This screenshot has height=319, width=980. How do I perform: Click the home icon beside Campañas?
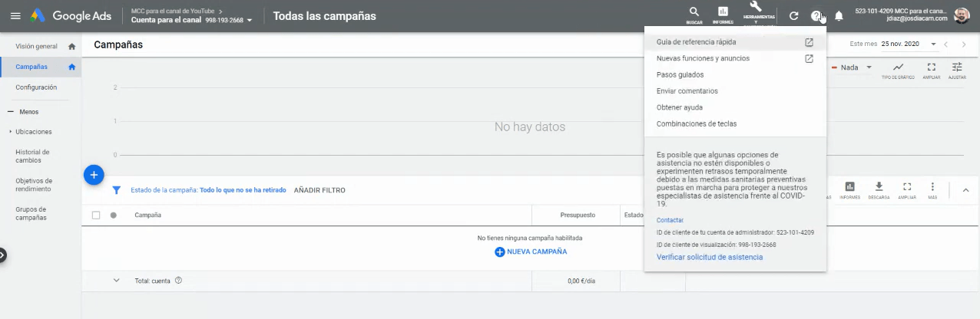(x=71, y=67)
